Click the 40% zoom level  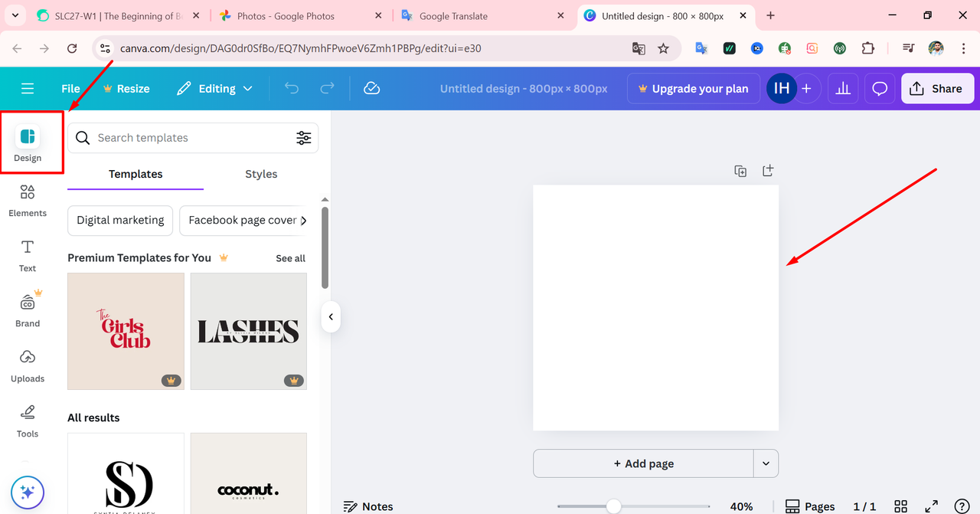(741, 506)
